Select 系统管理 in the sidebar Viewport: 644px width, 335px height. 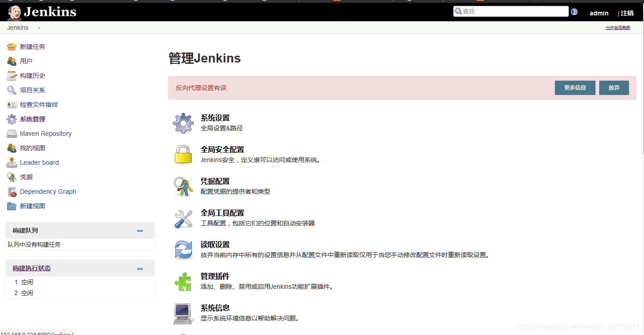(33, 119)
